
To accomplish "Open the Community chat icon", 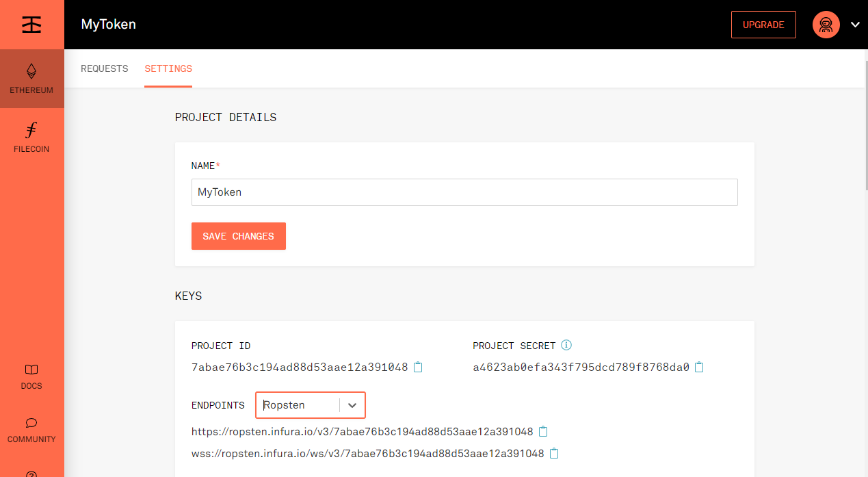I will pos(31,423).
